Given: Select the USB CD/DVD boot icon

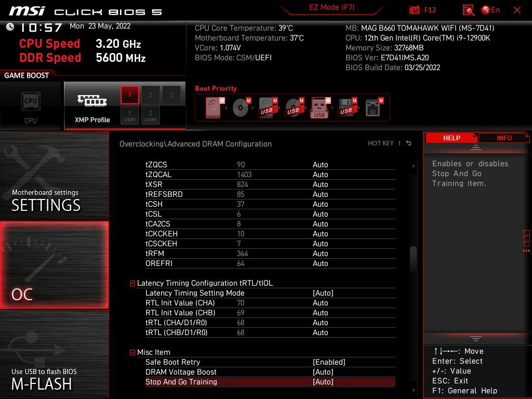Looking at the screenshot, I should tap(294, 108).
